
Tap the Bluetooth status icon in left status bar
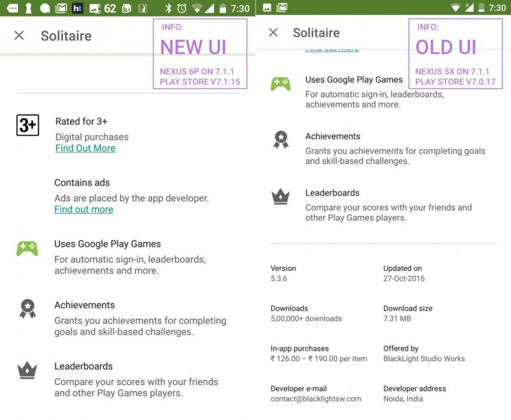coord(168,8)
